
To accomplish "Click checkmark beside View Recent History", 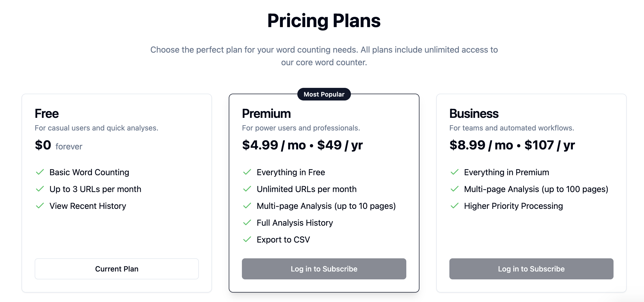I will point(40,206).
